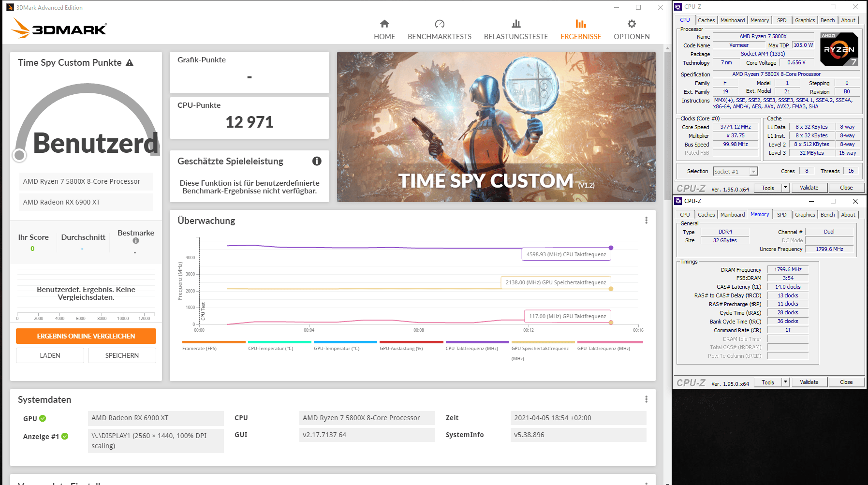Screen dimensions: 868x485
Task: Switch to SPD tab in lower CPU-Z
Action: [782, 215]
